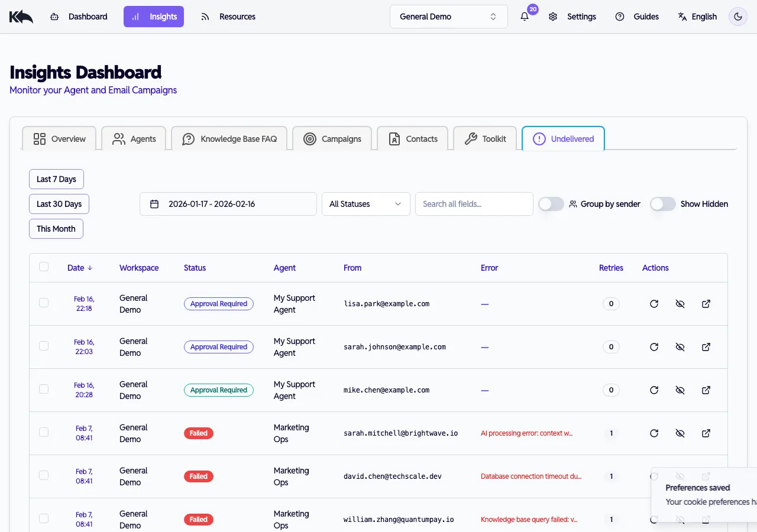Open the notifications bell

coord(524,17)
